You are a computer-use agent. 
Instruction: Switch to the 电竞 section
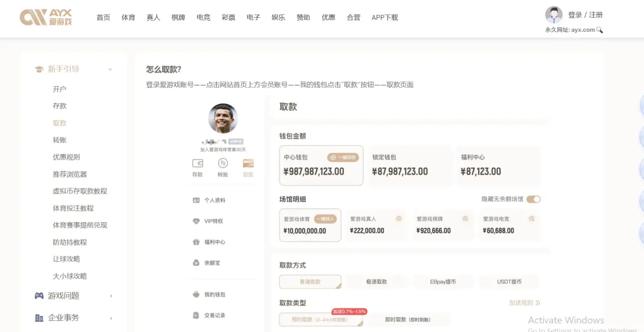pyautogui.click(x=203, y=17)
